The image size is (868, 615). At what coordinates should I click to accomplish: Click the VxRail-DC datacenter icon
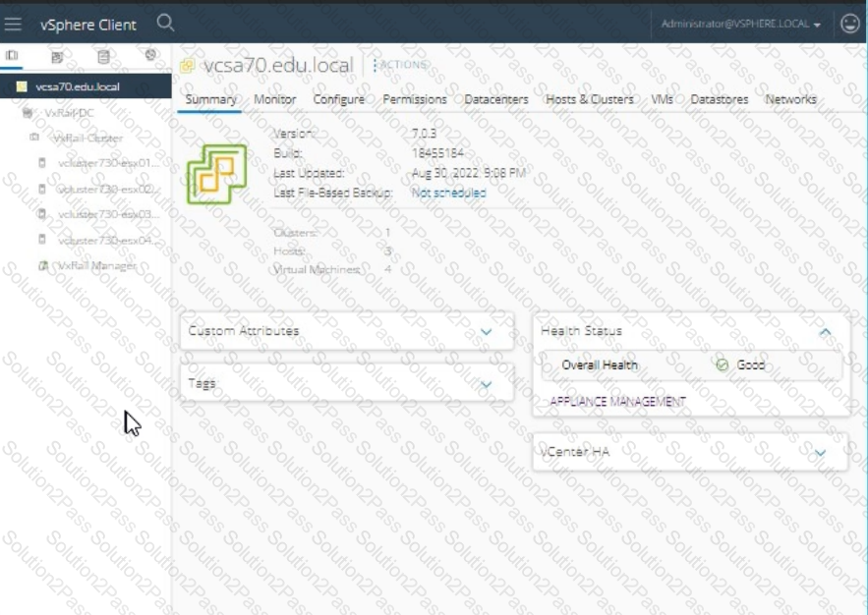click(x=28, y=113)
